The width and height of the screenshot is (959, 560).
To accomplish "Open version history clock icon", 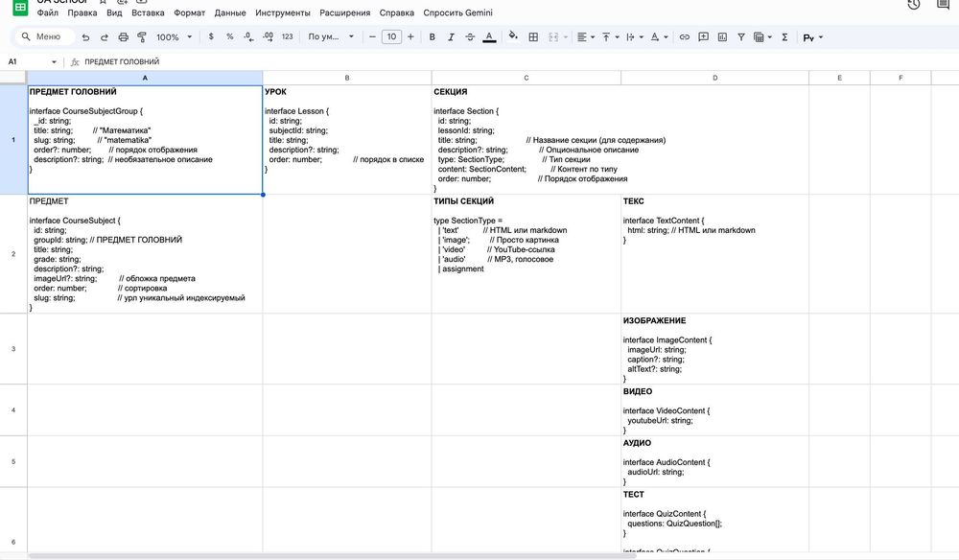I will [914, 5].
